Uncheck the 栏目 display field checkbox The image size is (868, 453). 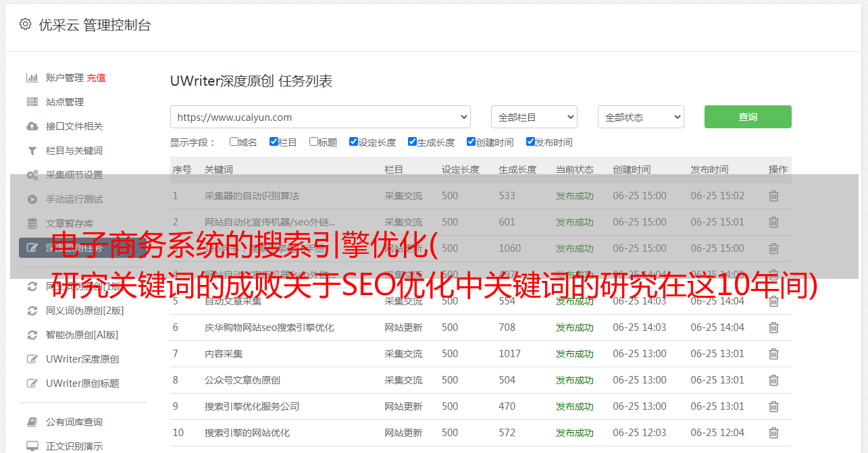274,142
